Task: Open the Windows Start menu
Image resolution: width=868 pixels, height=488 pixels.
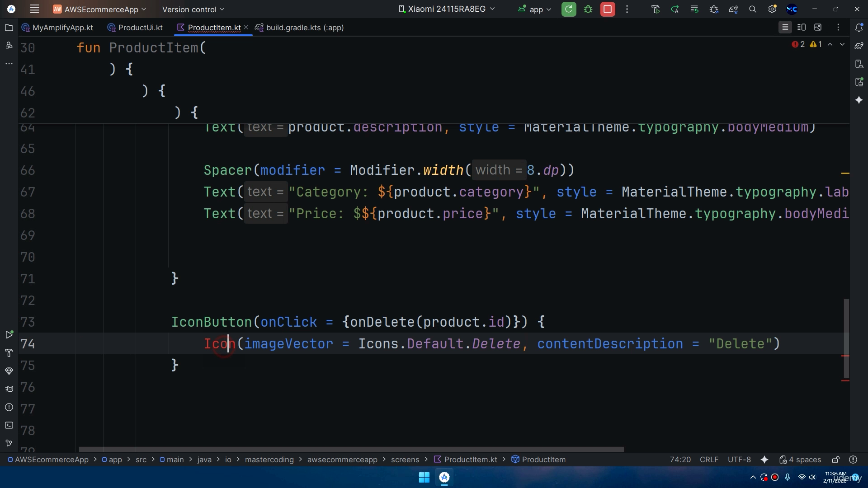Action: click(x=424, y=477)
